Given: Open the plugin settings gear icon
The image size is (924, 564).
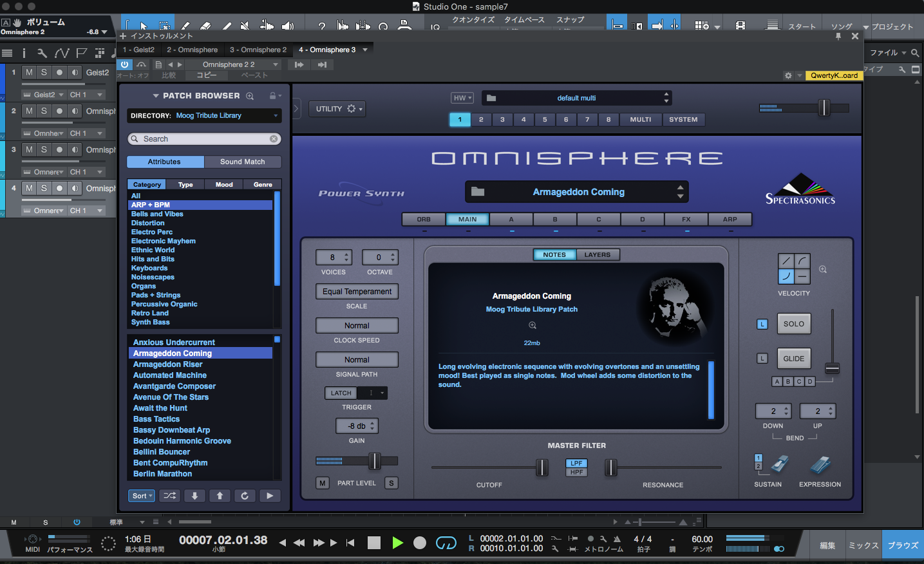Looking at the screenshot, I should [788, 75].
